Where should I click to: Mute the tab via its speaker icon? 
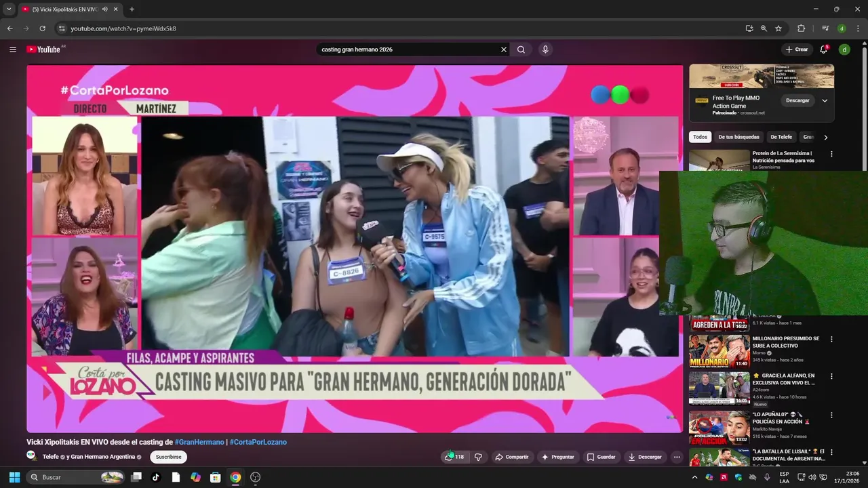point(104,9)
